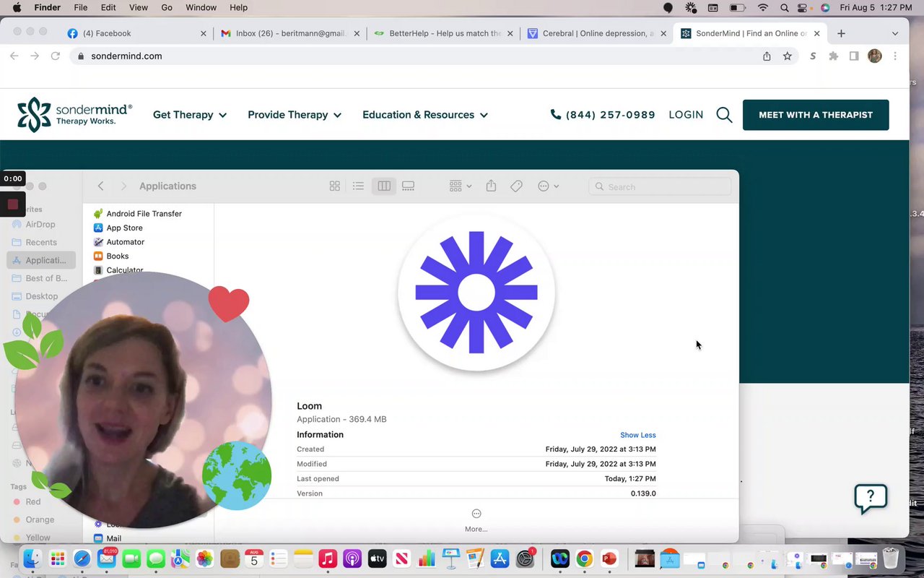Open the Edit menu in menu bar
The width and height of the screenshot is (924, 578).
click(108, 7)
